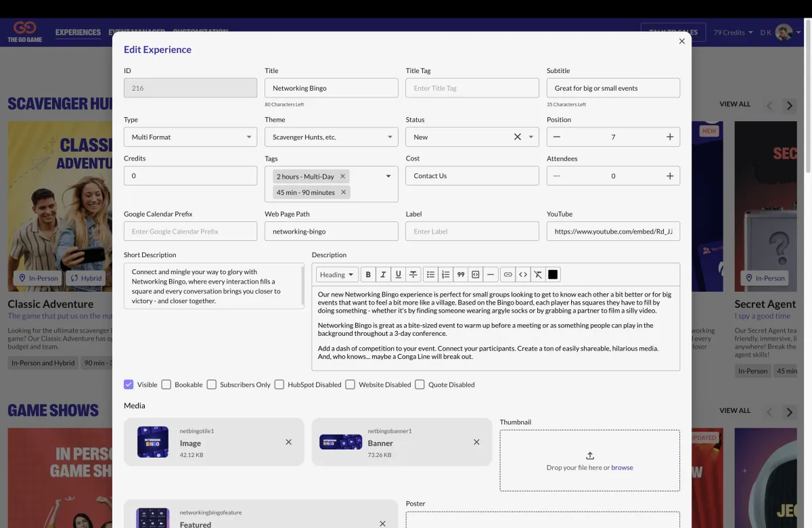Remove the '2 hours - Multi-Day' tag
This screenshot has height=528, width=812.
click(x=342, y=176)
